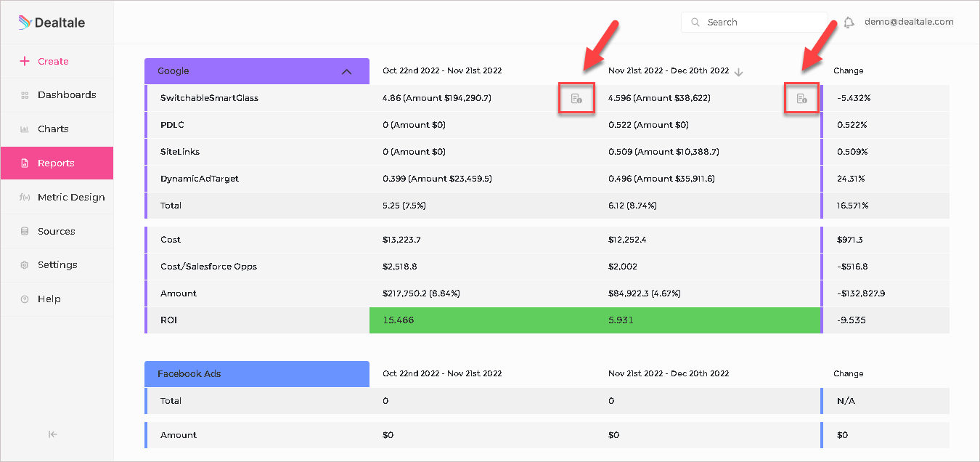Select the SwitchableSmartGlass row label
980x462 pixels.
pos(209,98)
